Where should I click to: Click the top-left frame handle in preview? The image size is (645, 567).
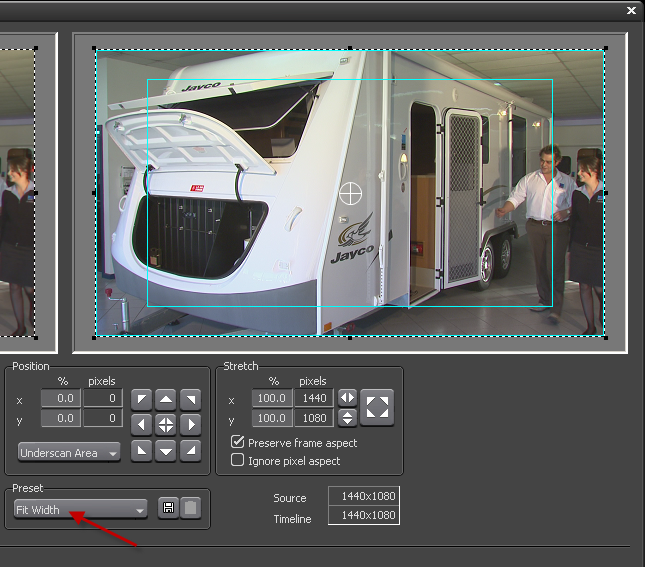tap(94, 48)
